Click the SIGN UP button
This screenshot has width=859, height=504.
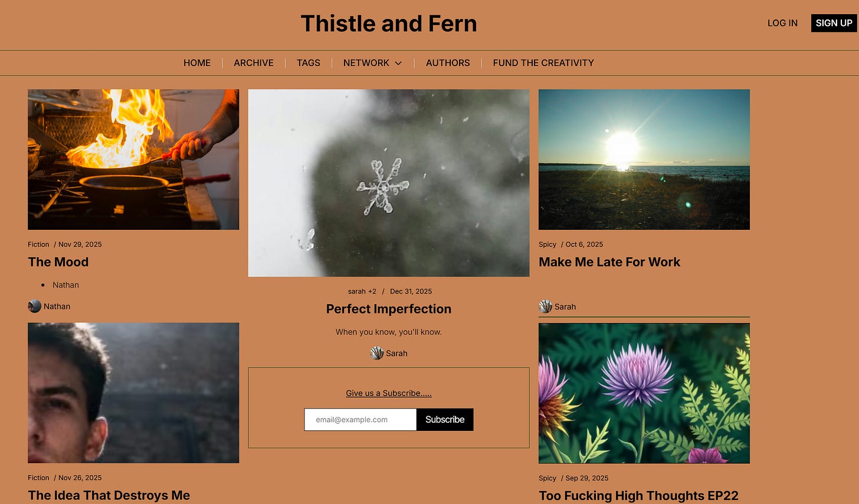click(834, 23)
